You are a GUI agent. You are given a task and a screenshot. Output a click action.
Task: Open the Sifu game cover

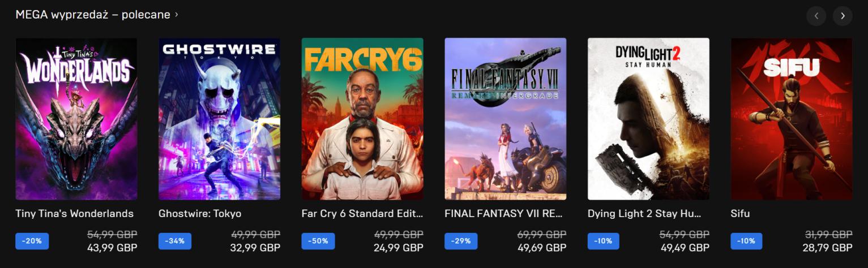[792, 119]
